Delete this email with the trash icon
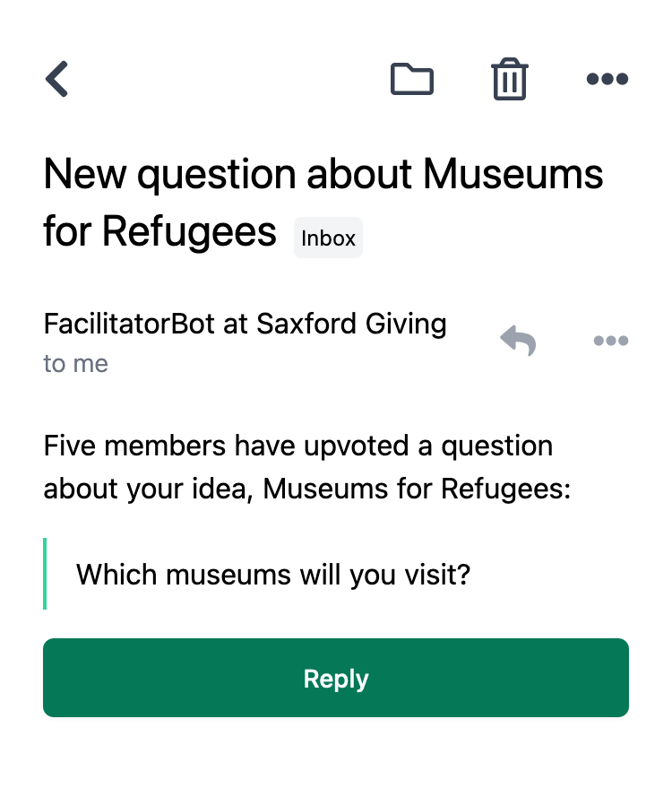 point(510,79)
